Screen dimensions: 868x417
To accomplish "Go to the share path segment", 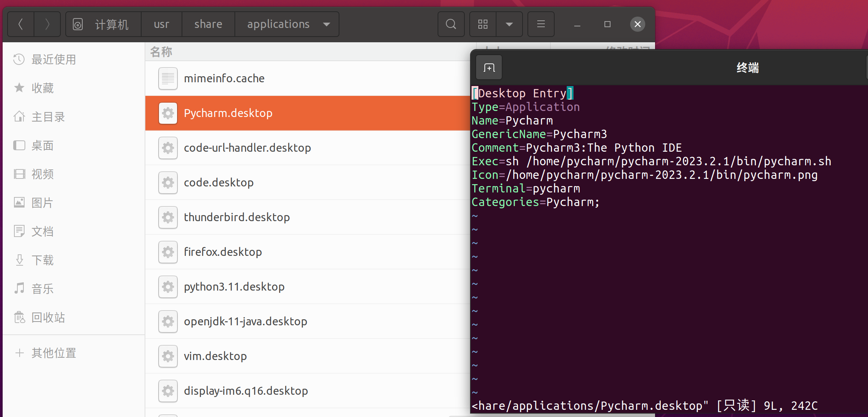I will tap(208, 24).
